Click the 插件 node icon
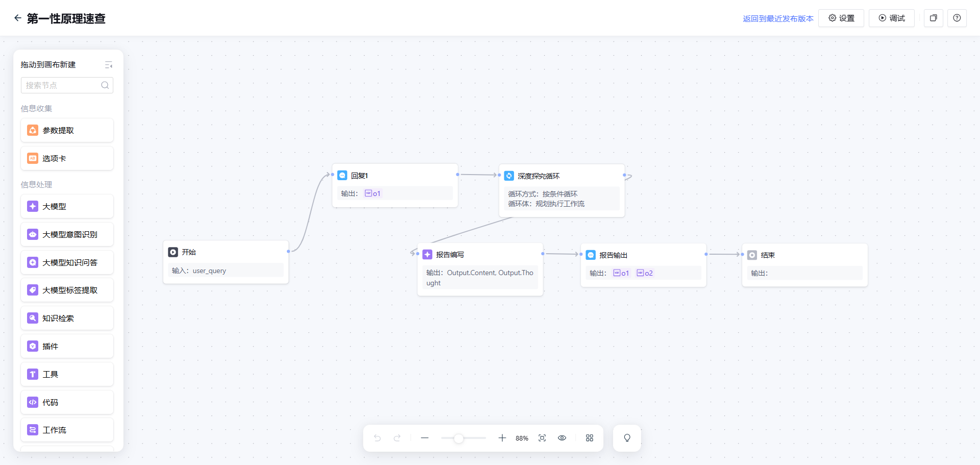 coord(33,346)
